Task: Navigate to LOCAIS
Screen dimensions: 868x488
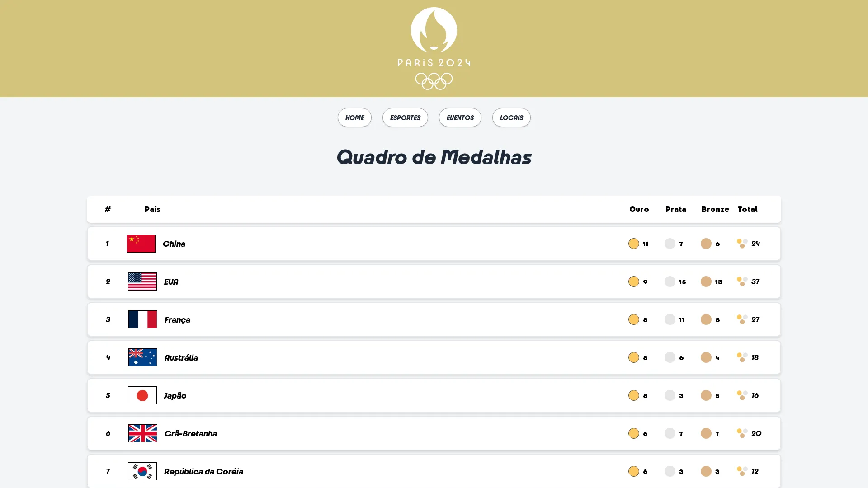Action: tap(511, 117)
